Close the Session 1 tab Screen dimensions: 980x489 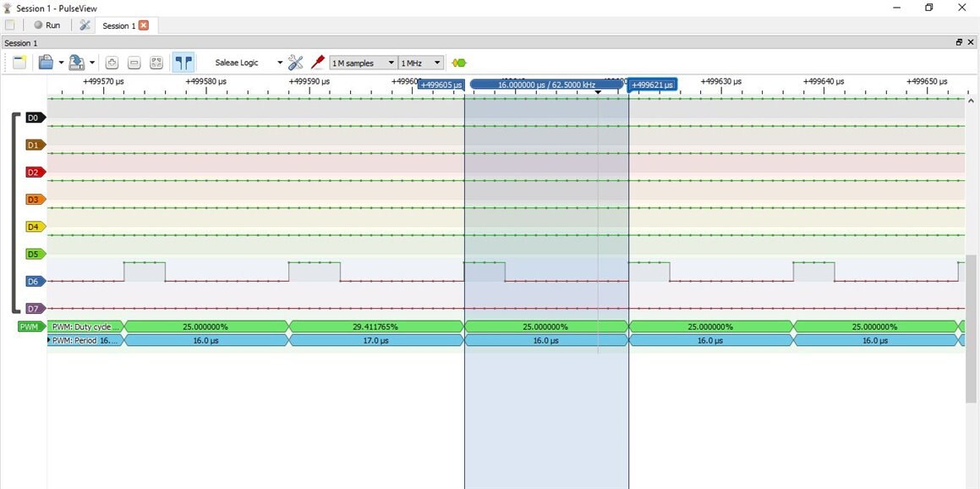click(x=144, y=25)
